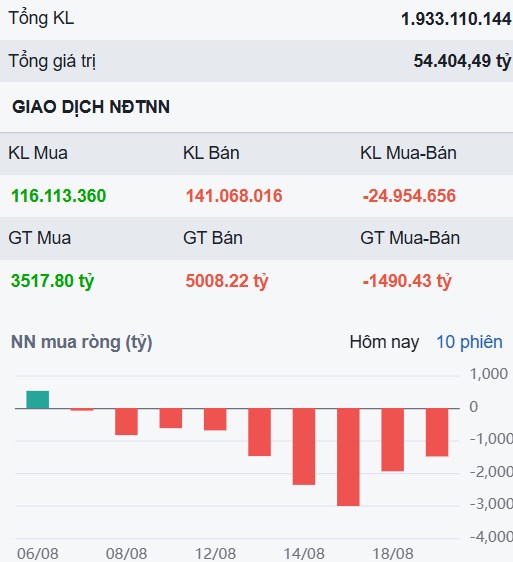This screenshot has width=513, height=562.
Task: Click the KL Mua column header
Action: pyautogui.click(x=38, y=153)
